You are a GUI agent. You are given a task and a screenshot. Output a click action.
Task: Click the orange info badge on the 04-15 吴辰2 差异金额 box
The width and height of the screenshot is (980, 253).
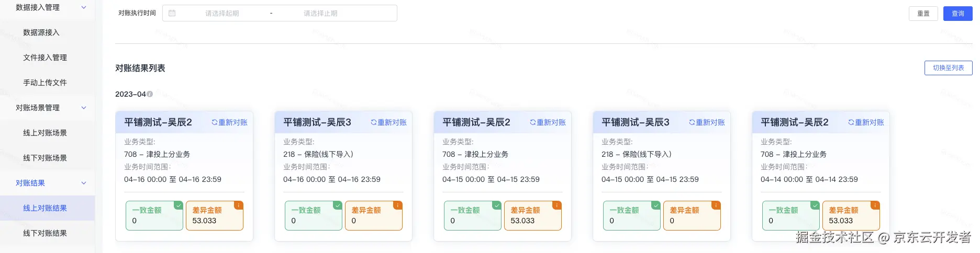[557, 205]
